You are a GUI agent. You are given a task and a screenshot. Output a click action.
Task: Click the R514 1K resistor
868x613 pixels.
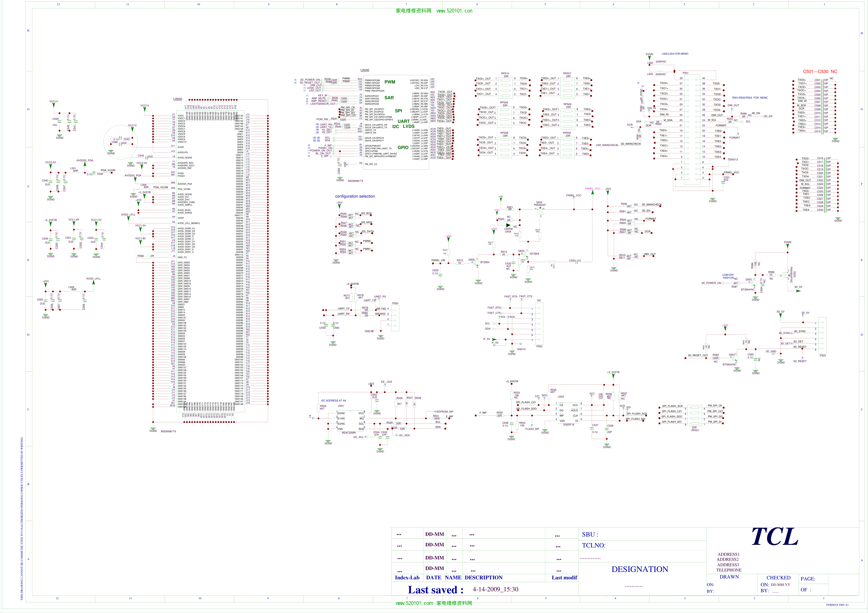(x=503, y=255)
